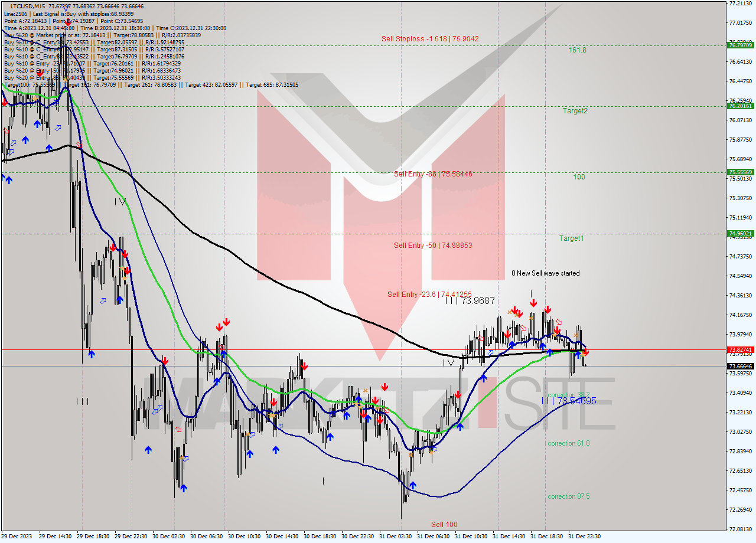Click the 'correction 38.2' label
This screenshot has height=543, width=756.
568,395
